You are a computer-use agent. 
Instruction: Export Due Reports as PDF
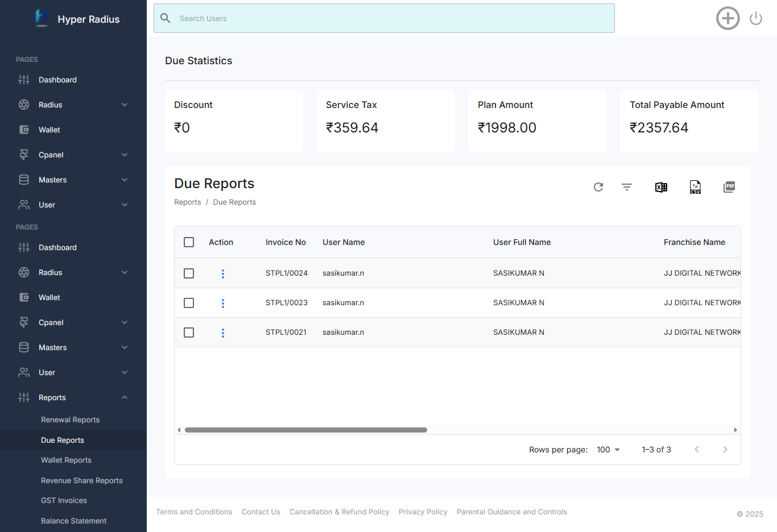point(729,187)
